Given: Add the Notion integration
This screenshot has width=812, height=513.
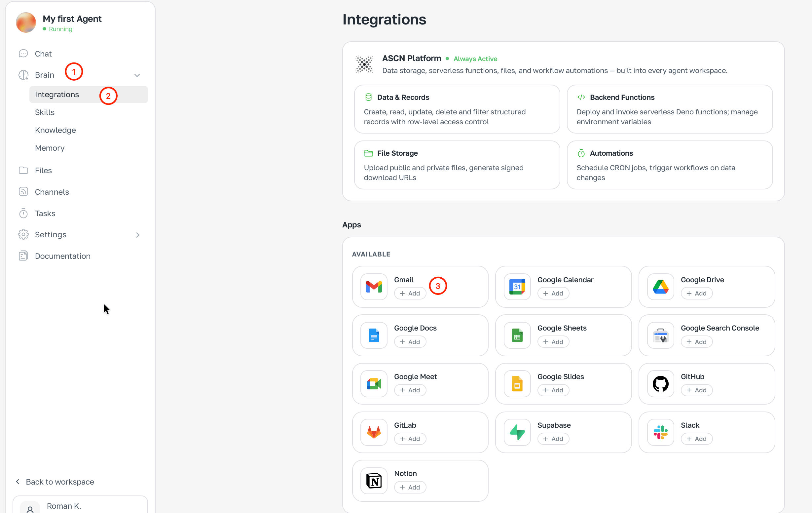Looking at the screenshot, I should coord(410,487).
